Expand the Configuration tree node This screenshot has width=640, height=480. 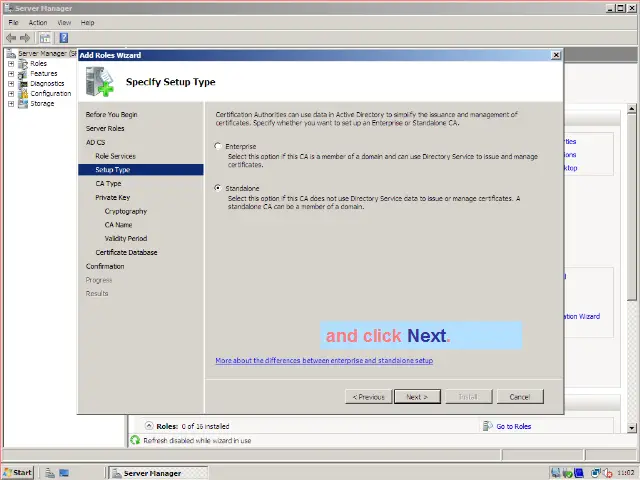(11, 93)
